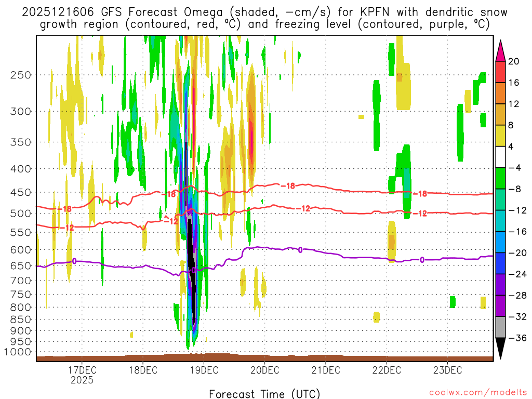
Task: Select the magenta upward arrow color cap
Action: coord(500,50)
